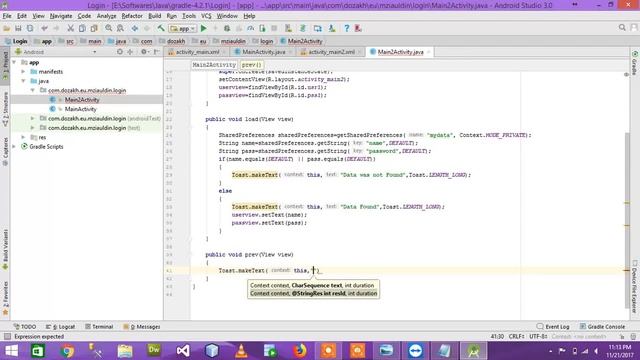
Task: Open the SDK Manager icon
Action: click(332, 28)
